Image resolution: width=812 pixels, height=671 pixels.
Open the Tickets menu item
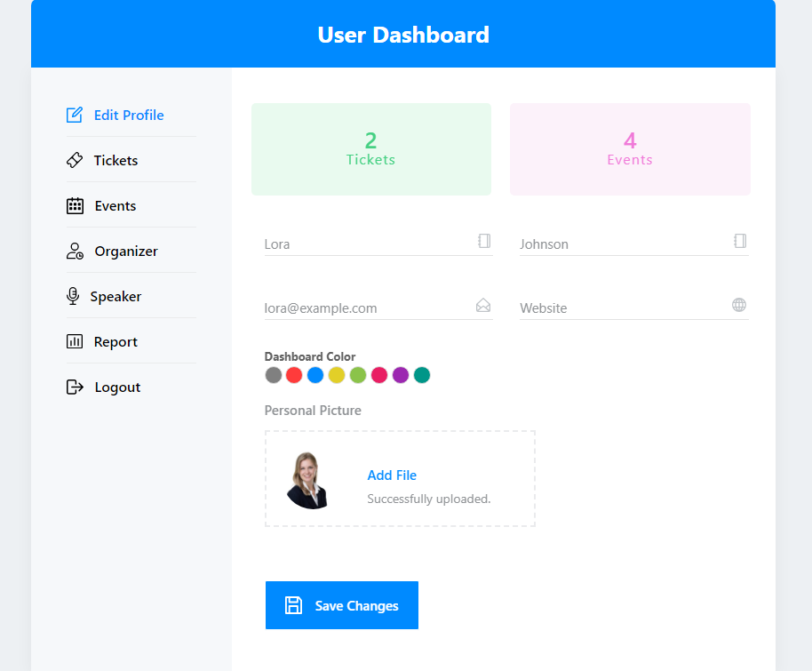[115, 160]
